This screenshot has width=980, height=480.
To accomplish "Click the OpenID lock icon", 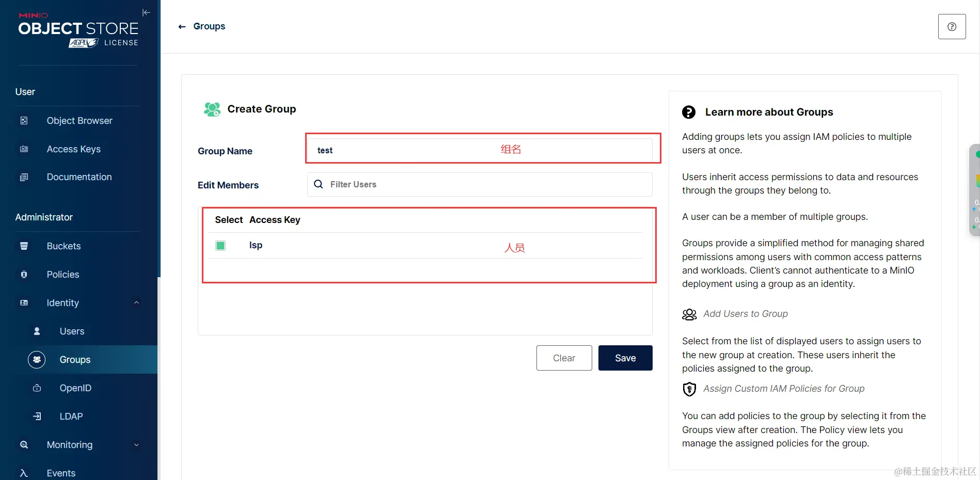I will pyautogui.click(x=37, y=388).
